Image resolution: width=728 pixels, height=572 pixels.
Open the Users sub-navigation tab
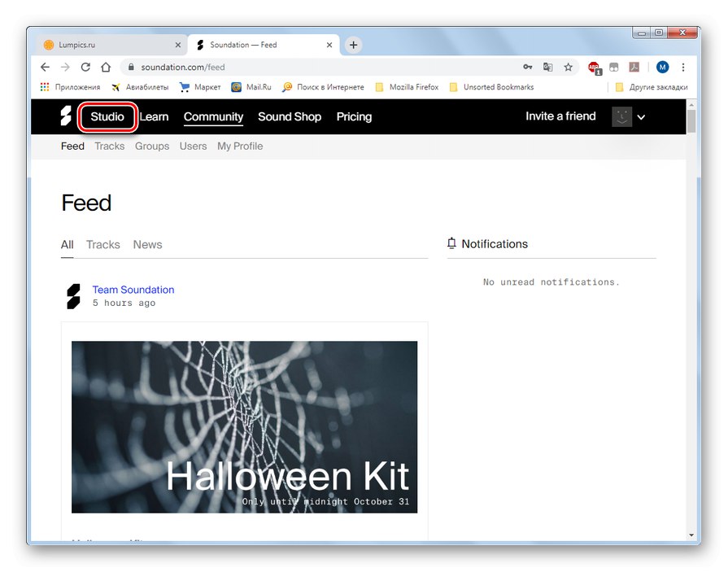(x=193, y=146)
